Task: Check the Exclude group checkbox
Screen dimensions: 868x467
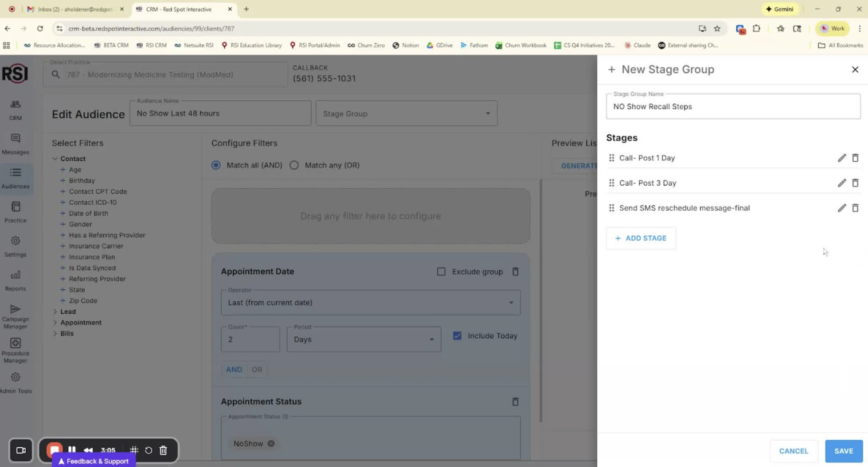Action: 441,272
